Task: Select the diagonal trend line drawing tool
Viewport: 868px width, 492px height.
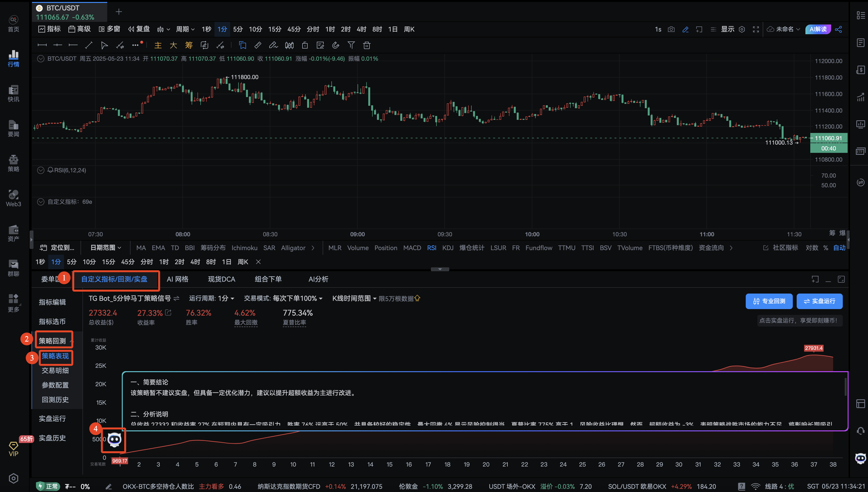Action: pyautogui.click(x=89, y=45)
